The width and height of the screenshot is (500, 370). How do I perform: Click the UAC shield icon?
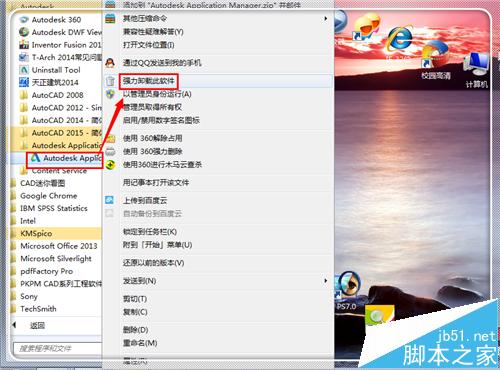point(110,94)
